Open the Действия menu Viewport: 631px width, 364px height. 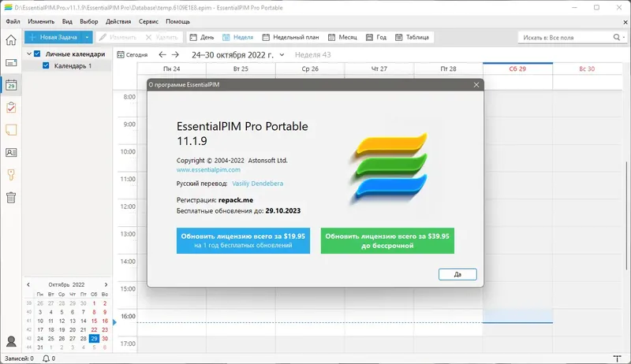click(118, 22)
